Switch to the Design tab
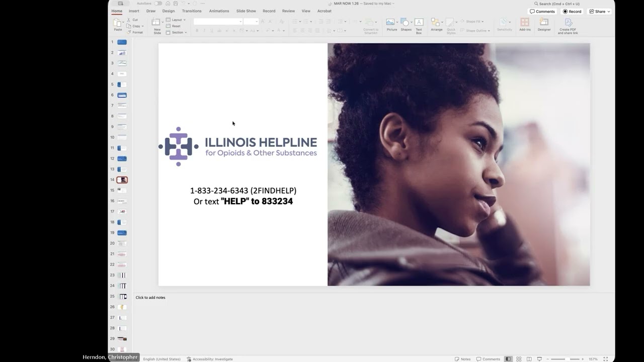 tap(169, 11)
